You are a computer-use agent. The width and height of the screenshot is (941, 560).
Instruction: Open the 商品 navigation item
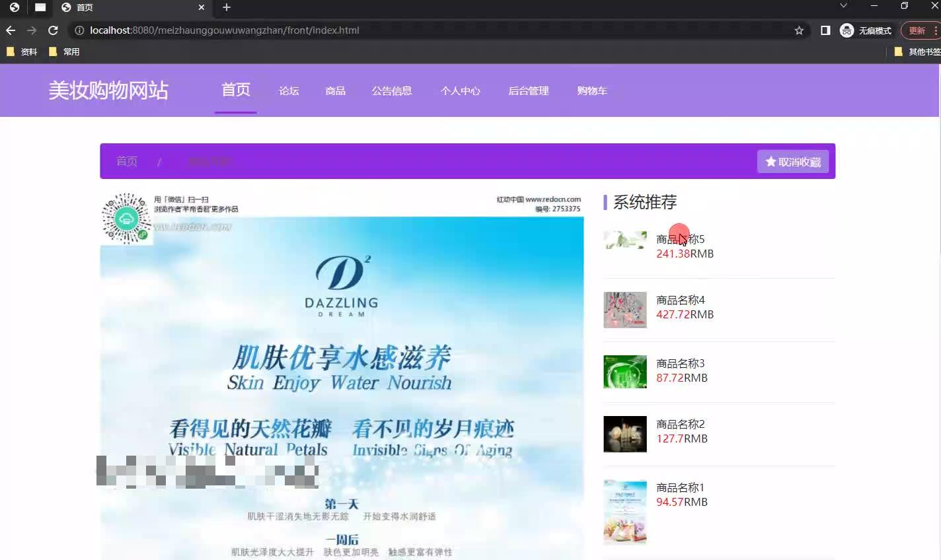click(336, 91)
